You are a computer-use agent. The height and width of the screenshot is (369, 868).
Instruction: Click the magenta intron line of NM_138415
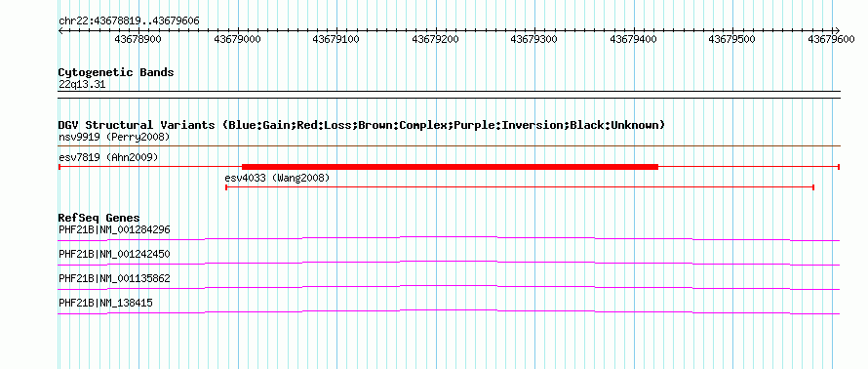[449, 311]
